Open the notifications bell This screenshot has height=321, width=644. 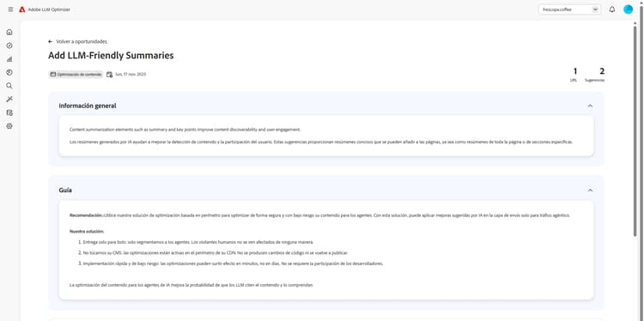click(x=612, y=9)
